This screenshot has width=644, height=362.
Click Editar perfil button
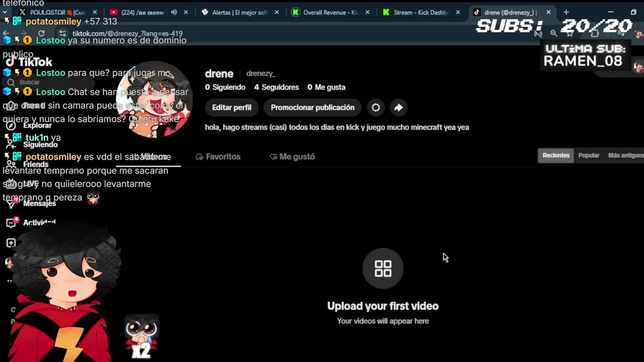231,108
